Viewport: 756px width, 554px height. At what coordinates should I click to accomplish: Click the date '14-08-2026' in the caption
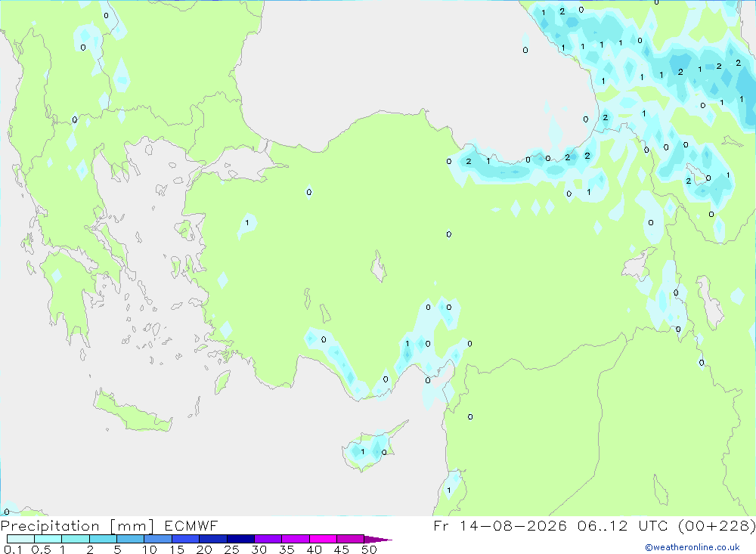click(x=513, y=525)
